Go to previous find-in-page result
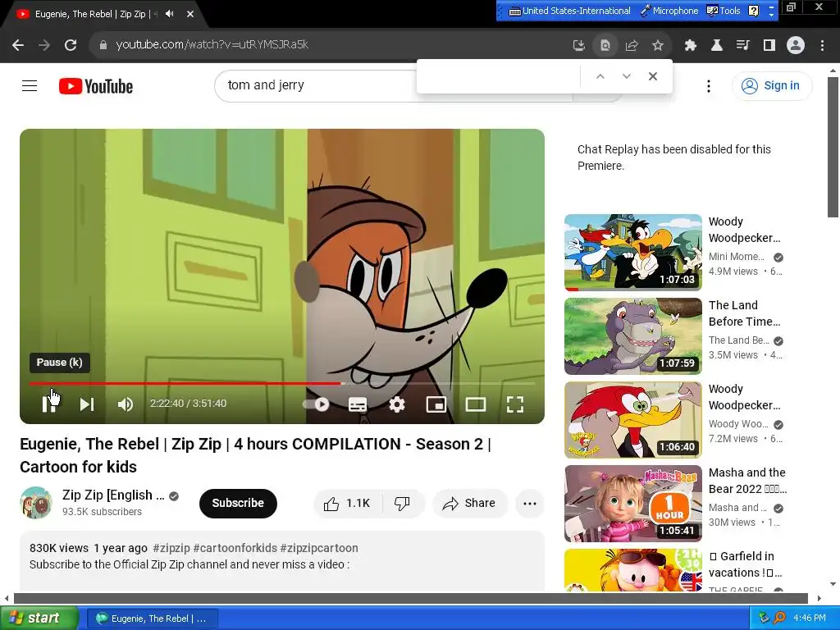This screenshot has height=630, width=840. pyautogui.click(x=600, y=76)
